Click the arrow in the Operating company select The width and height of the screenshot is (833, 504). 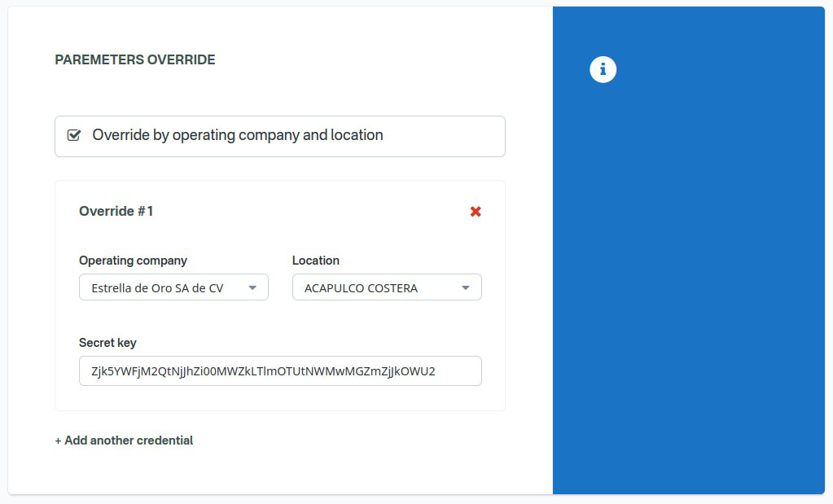[252, 287]
